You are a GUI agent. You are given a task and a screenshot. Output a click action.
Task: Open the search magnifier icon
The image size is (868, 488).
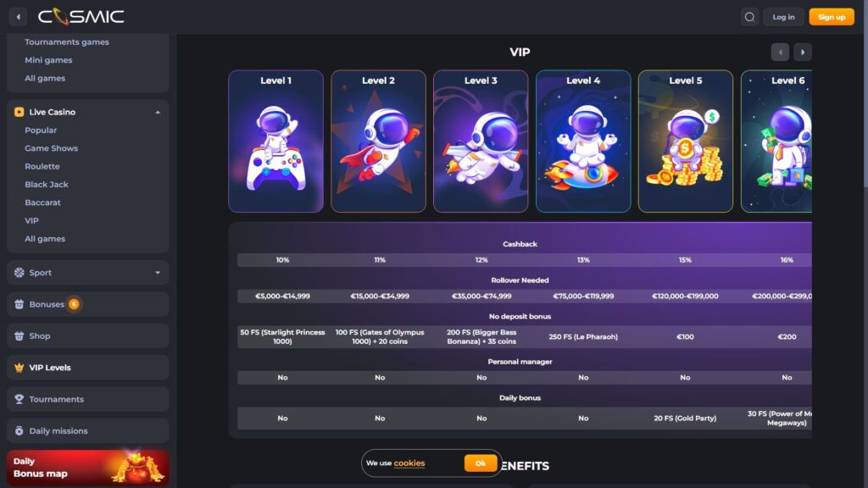[749, 17]
